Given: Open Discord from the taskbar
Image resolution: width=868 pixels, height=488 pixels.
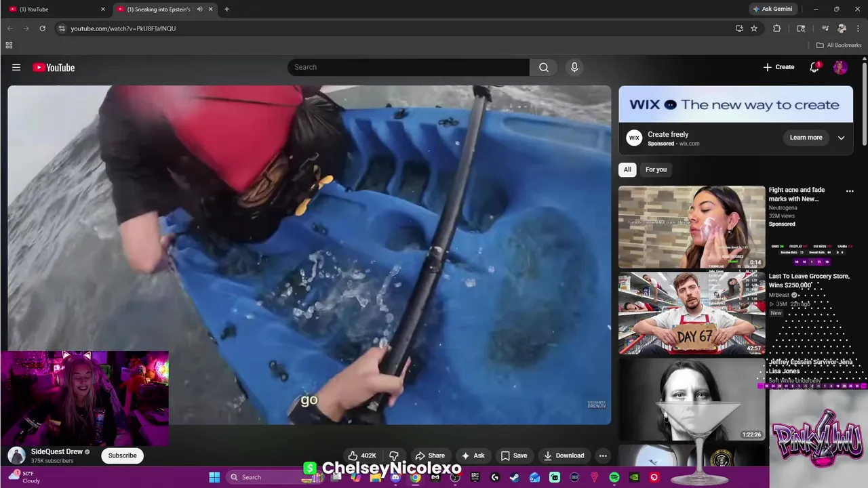Looking at the screenshot, I should [x=395, y=477].
